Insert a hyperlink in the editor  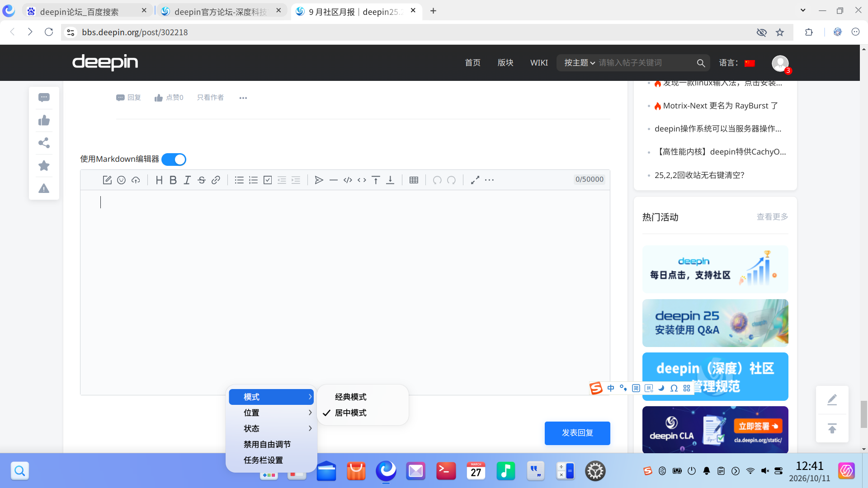pos(216,180)
